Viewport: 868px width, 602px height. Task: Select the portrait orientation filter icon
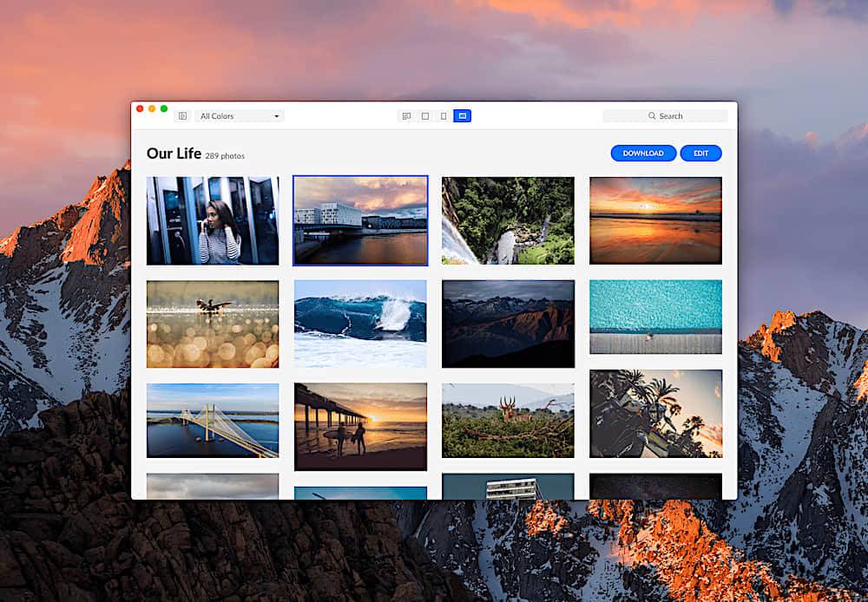444,116
